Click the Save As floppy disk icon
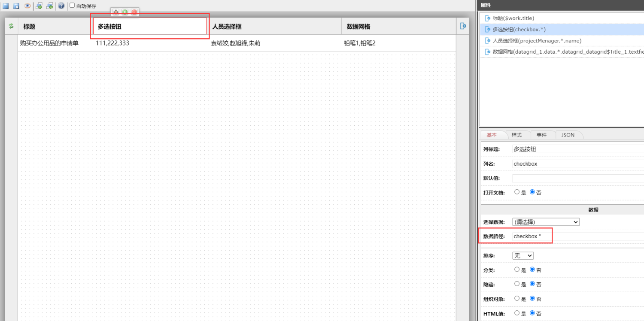Image resolution: width=644 pixels, height=321 pixels. (16, 6)
